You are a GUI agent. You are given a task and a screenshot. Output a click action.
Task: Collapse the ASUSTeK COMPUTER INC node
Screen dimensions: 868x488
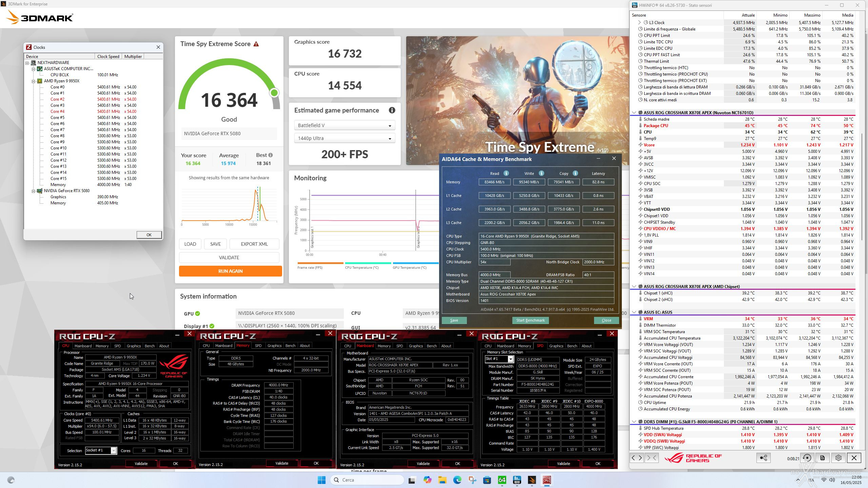(x=34, y=69)
